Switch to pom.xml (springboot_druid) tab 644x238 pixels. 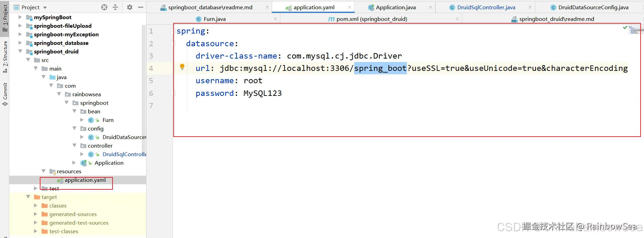click(x=372, y=19)
